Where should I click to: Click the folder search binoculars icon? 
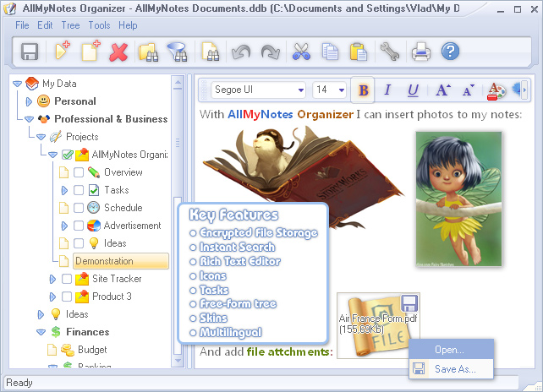[x=148, y=52]
